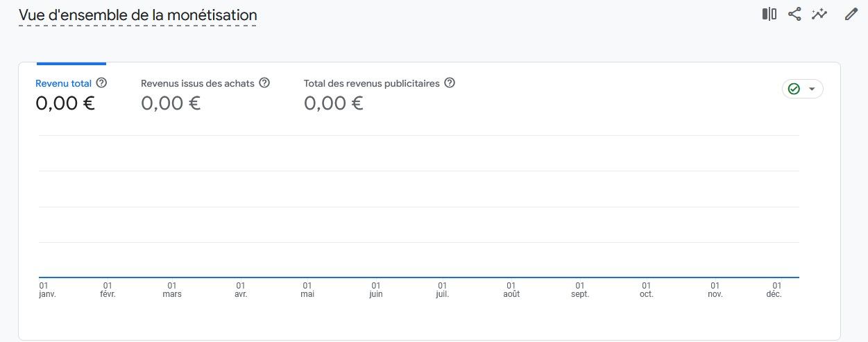Click the report title Vue d'ensemble de la monétisation

tap(137, 15)
